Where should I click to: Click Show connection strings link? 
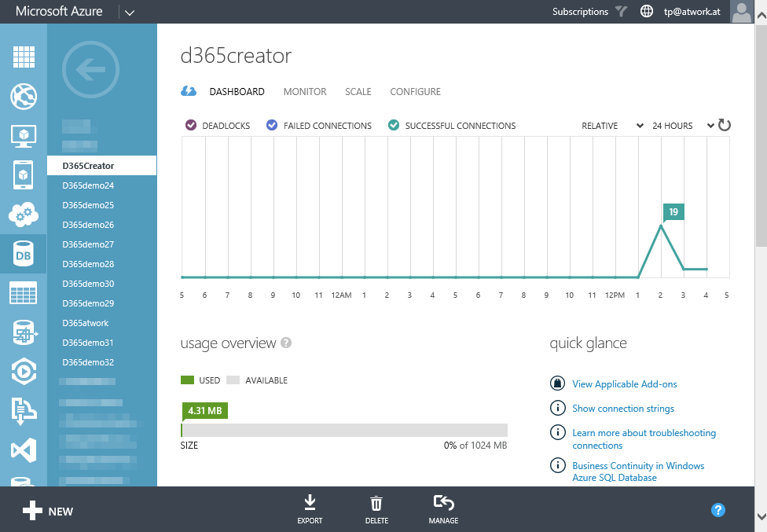623,409
